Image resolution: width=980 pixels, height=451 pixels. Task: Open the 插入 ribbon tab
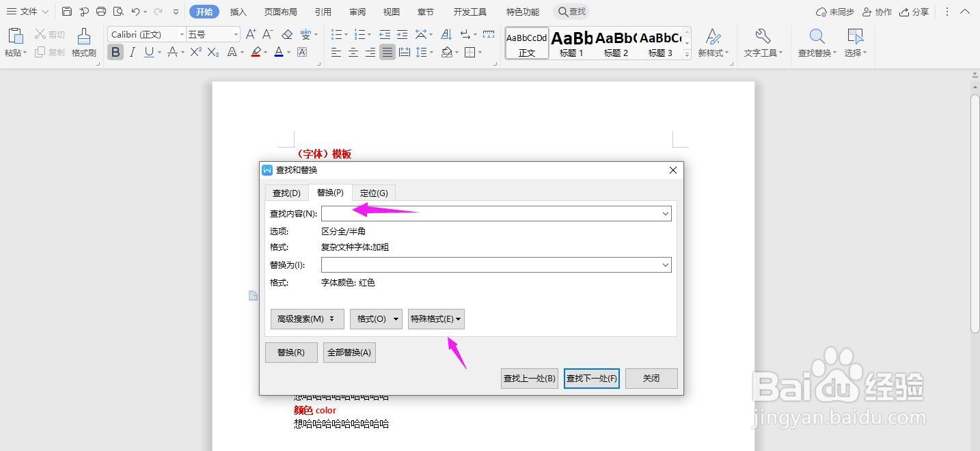239,12
